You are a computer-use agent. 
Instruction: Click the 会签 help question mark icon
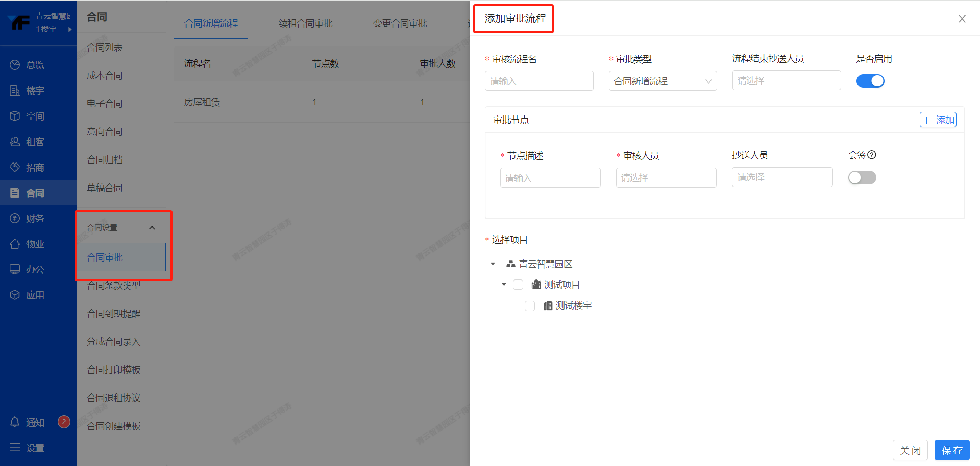(872, 155)
